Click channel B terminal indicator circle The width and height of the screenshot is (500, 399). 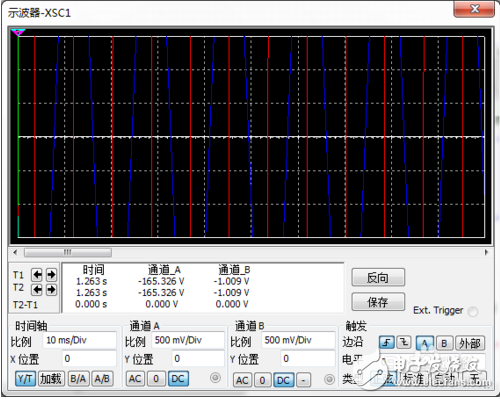(x=329, y=379)
